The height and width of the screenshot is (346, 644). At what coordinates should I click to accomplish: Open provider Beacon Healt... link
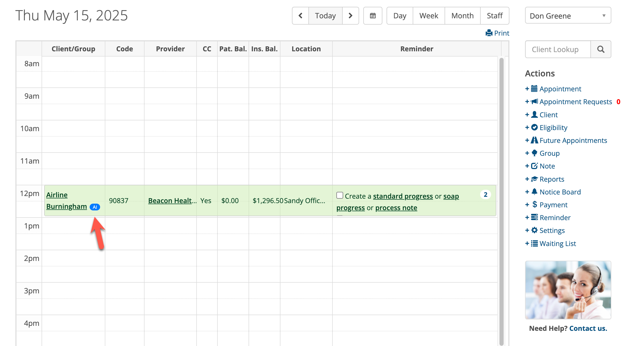pos(172,200)
